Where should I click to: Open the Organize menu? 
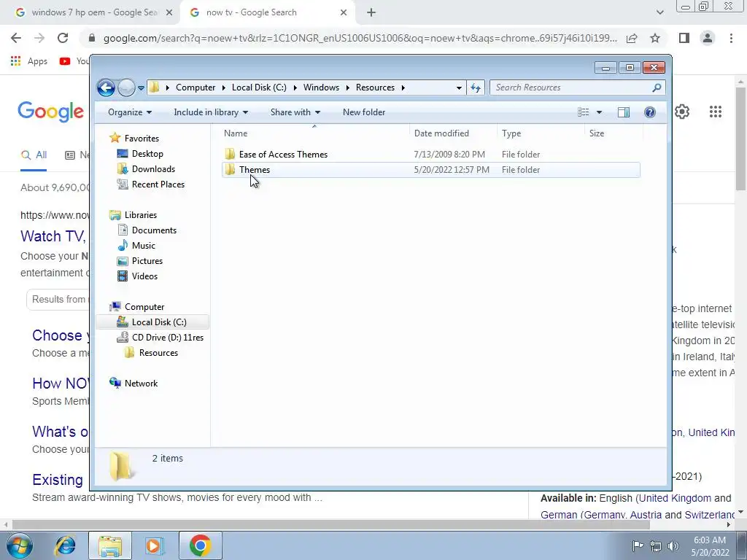click(x=130, y=112)
